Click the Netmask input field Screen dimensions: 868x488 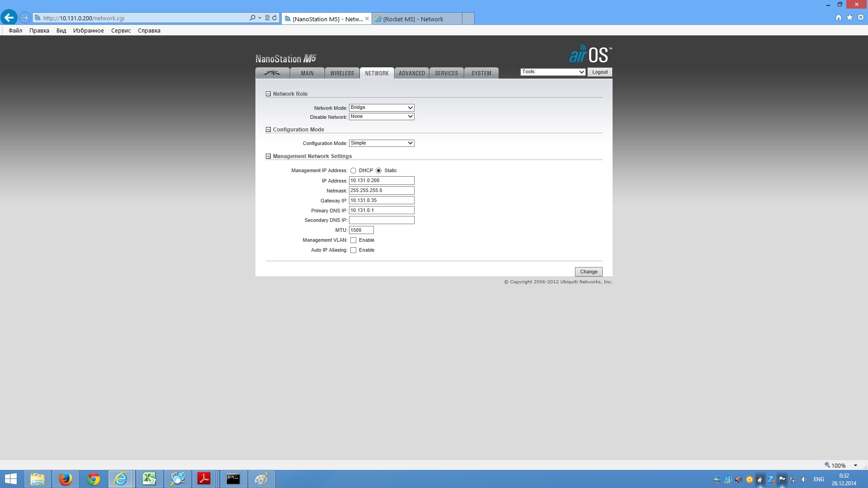click(x=382, y=191)
